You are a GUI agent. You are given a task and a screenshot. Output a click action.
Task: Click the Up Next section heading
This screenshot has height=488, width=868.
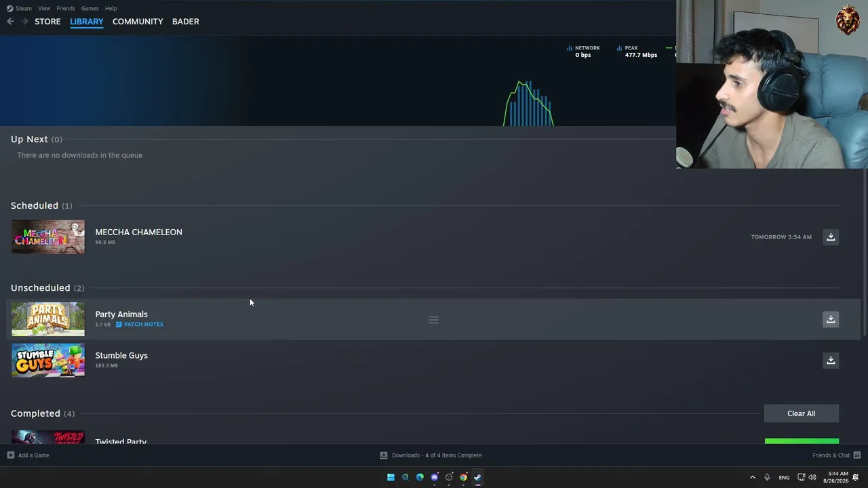pyautogui.click(x=37, y=139)
